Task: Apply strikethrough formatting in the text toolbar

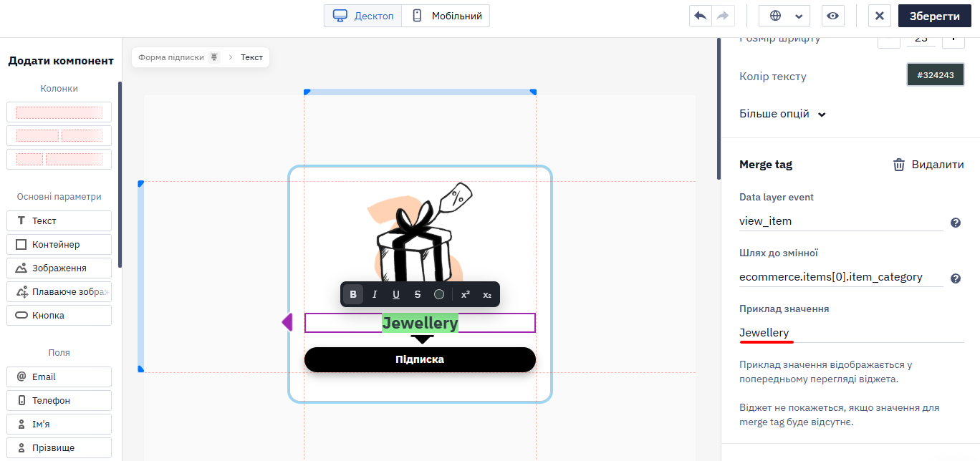Action: coord(418,294)
